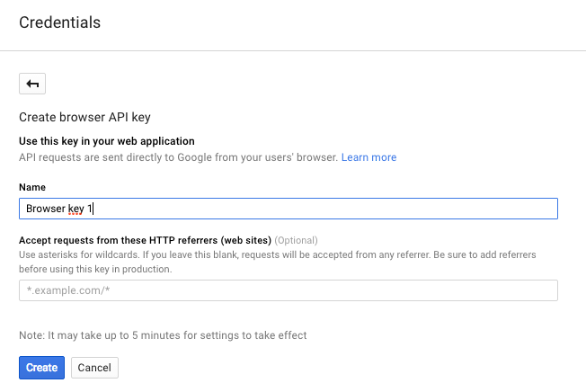Click the 'before using this key in production' line
Viewport: 586px width, 392px height.
[x=95, y=269]
